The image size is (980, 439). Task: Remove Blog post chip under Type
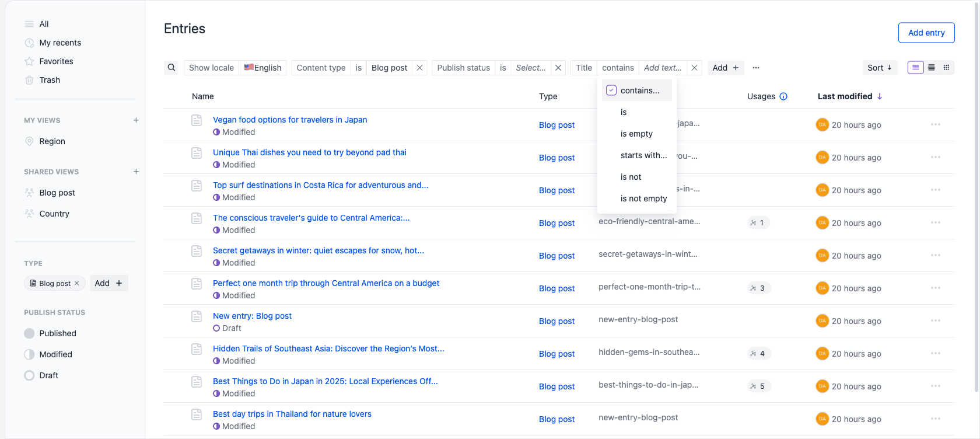pos(76,283)
